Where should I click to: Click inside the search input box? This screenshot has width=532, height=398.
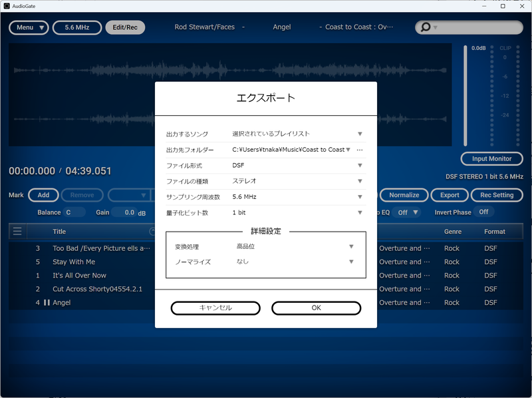coord(472,27)
